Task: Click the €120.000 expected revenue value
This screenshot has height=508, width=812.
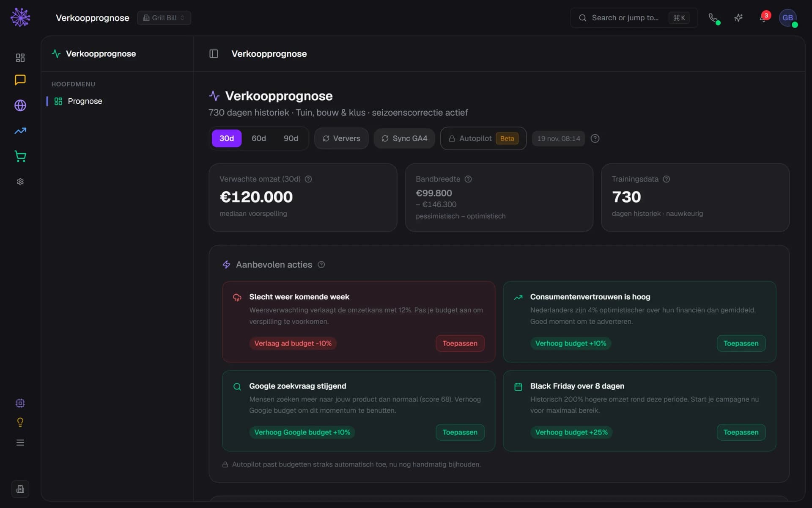Action: 256,197
